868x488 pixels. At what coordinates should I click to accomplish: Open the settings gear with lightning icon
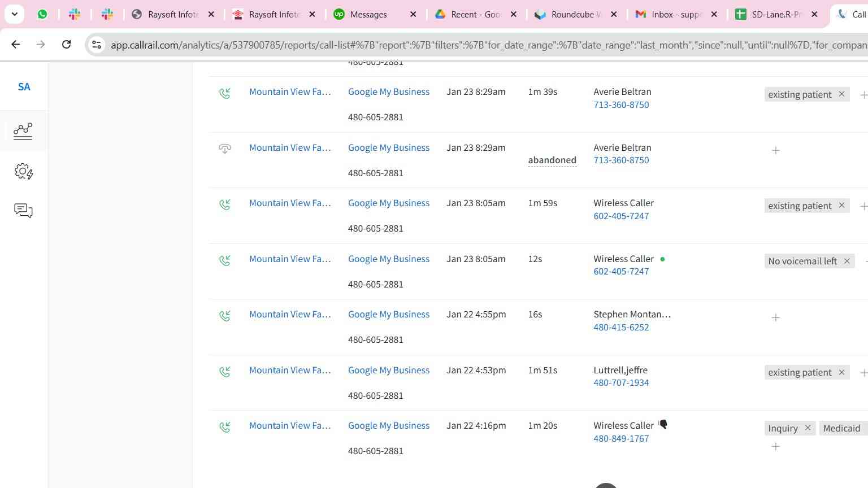click(23, 172)
